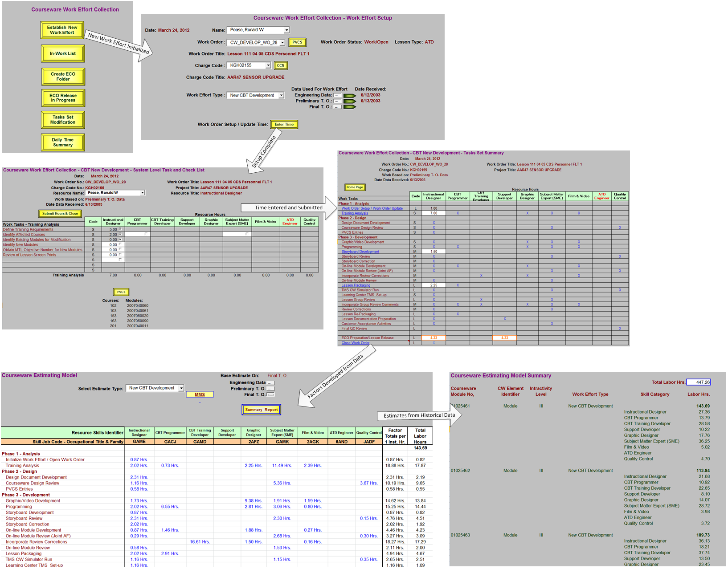728x569 pixels.
Task: Uncheck Define Training Requirements checkbox
Action: click(x=120, y=229)
